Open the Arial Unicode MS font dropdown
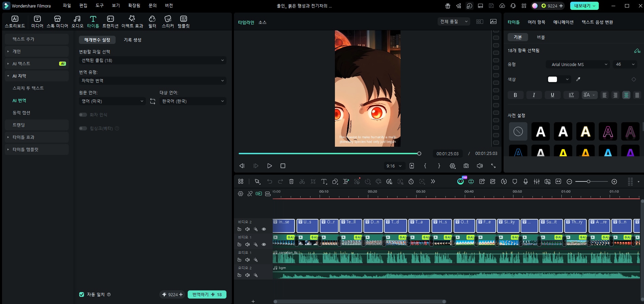 pyautogui.click(x=578, y=64)
